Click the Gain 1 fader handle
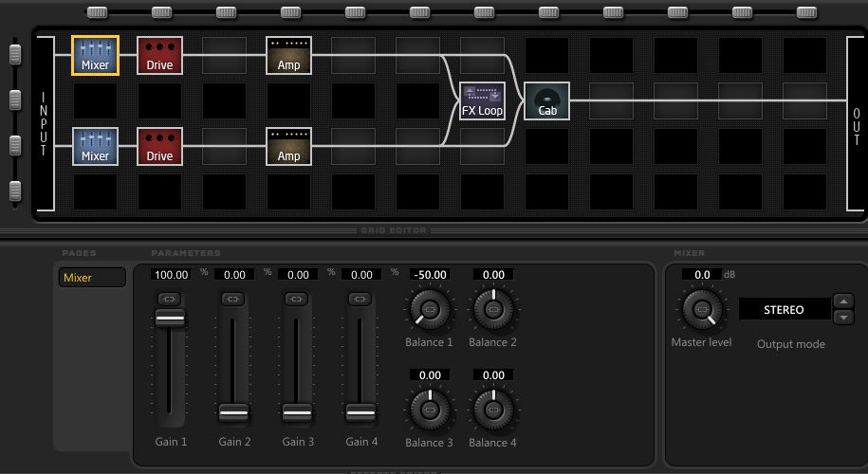 pyautogui.click(x=170, y=318)
